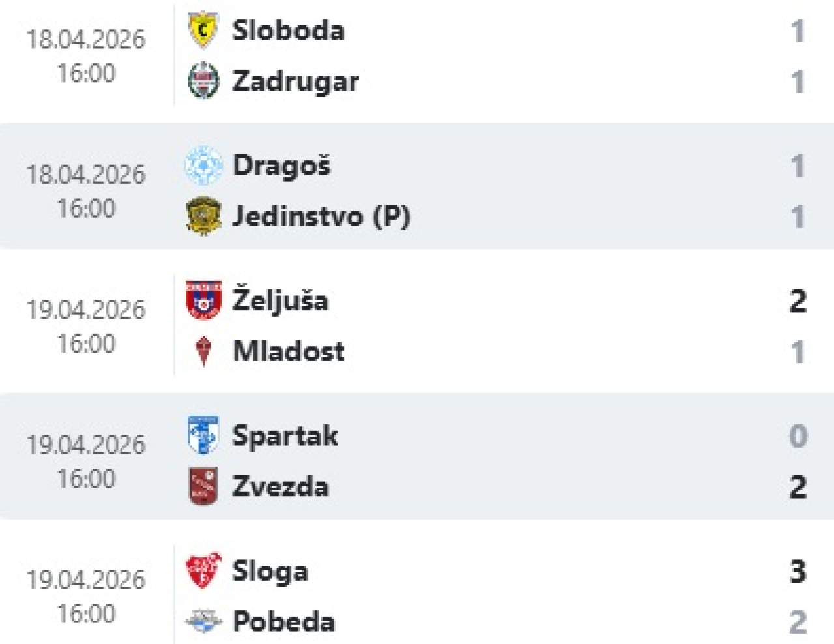Image resolution: width=834 pixels, height=644 pixels.
Task: Click the Zadrugar club crest
Action: (x=203, y=81)
